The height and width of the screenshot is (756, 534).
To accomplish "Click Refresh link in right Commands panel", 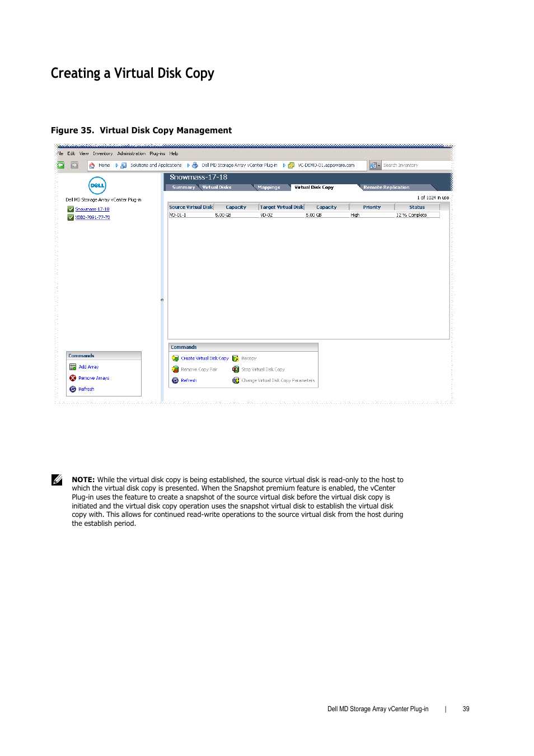I will coord(189,380).
